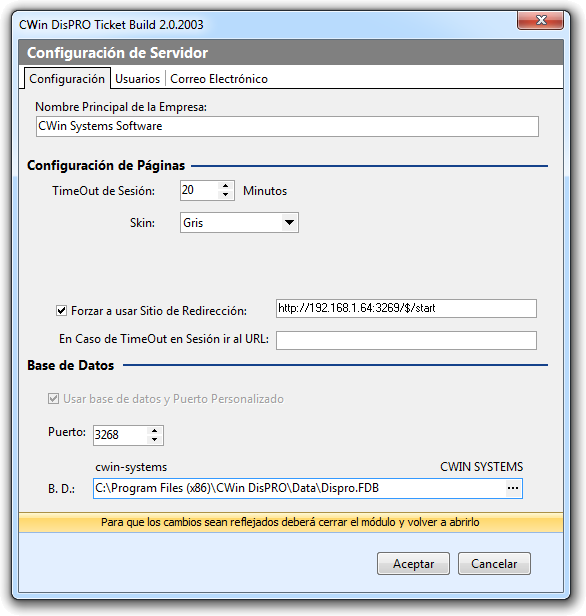
Task: Click the Cancelar button
Action: (x=494, y=564)
